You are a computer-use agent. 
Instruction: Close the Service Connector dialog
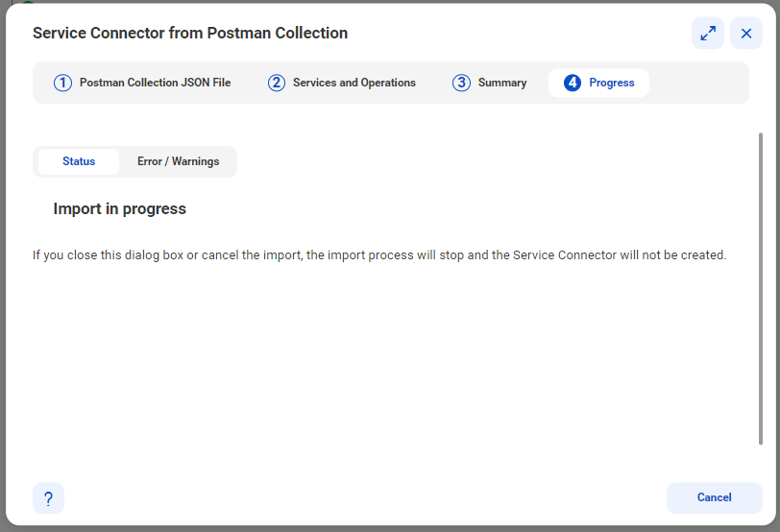(745, 34)
